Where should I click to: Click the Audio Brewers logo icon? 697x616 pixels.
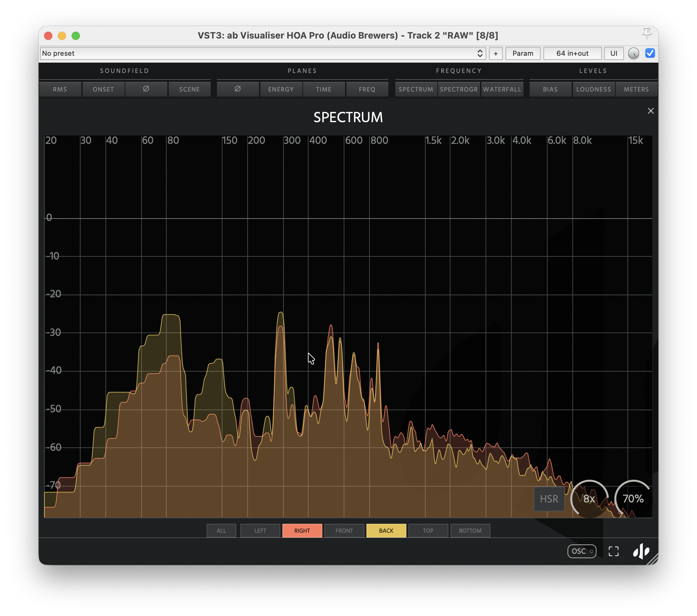641,551
